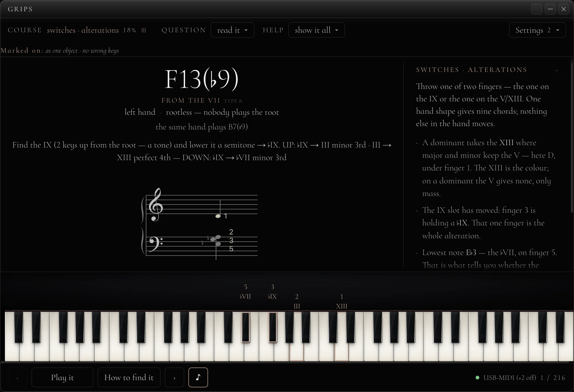Click the green USB-MIDI status dot
574x392 pixels.
(x=477, y=378)
